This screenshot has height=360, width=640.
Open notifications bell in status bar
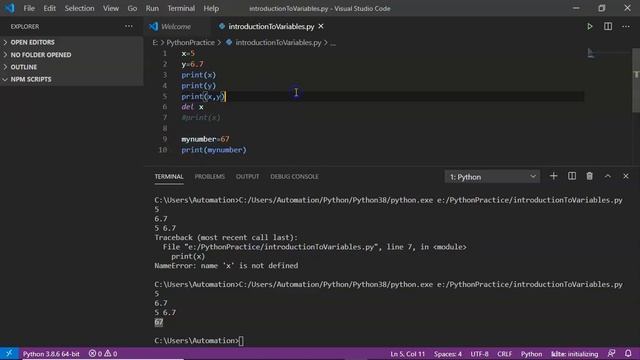[628, 353]
